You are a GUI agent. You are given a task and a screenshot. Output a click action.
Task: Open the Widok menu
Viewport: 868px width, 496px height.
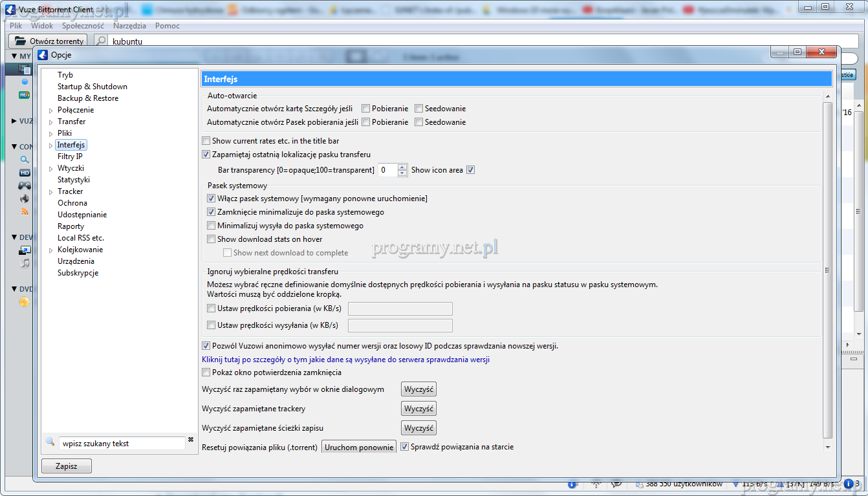[42, 26]
